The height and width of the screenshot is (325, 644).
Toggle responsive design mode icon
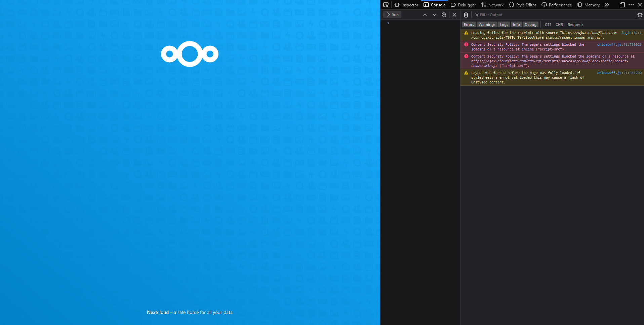(x=622, y=5)
